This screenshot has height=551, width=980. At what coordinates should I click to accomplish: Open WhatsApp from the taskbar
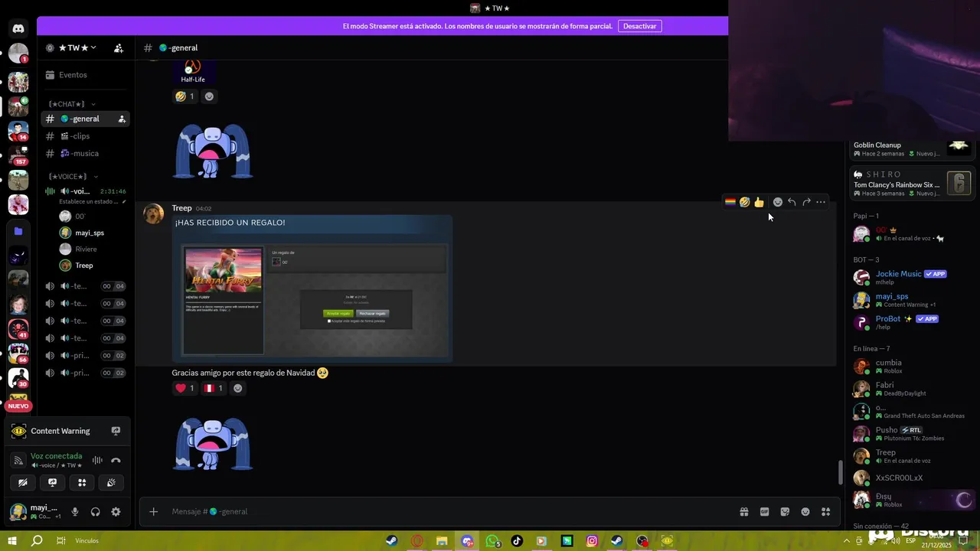492,541
